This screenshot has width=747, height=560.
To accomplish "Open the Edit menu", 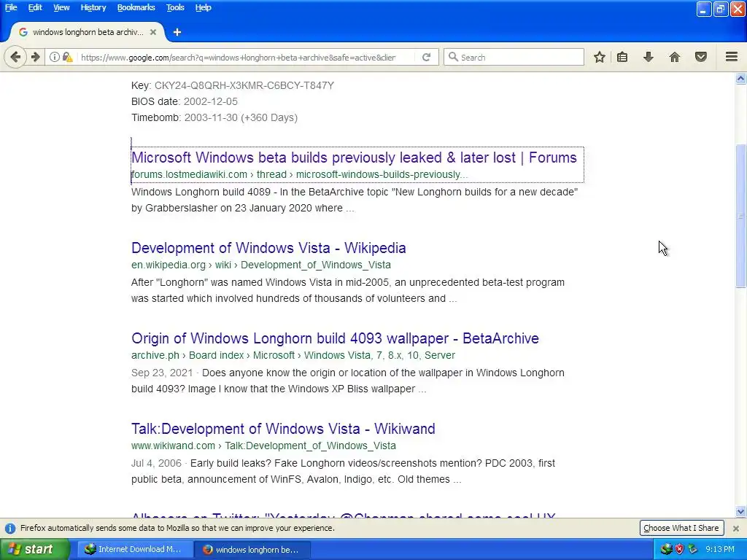I will [x=35, y=7].
